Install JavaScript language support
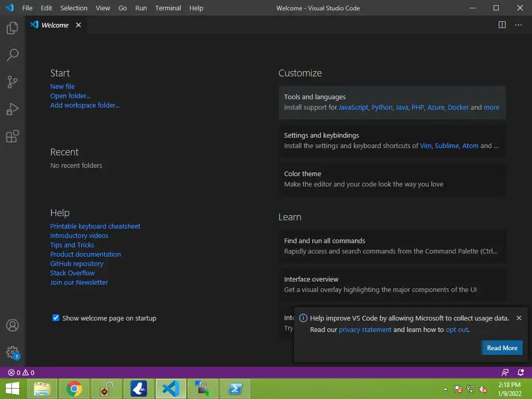 353,107
